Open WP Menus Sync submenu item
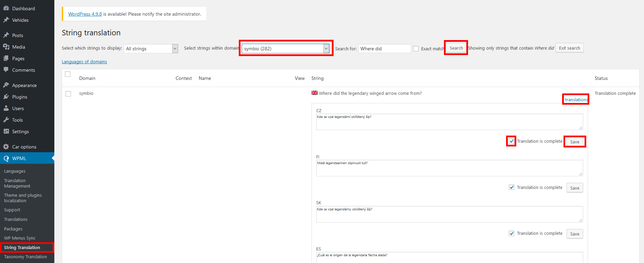Viewport: 644px width, 263px height. tap(20, 238)
